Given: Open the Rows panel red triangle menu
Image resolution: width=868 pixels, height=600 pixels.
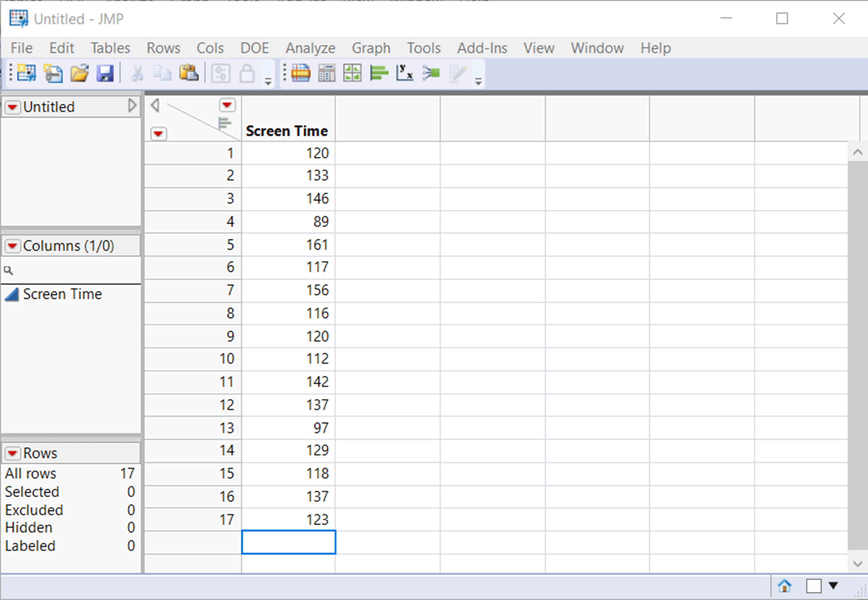Looking at the screenshot, I should click(12, 453).
